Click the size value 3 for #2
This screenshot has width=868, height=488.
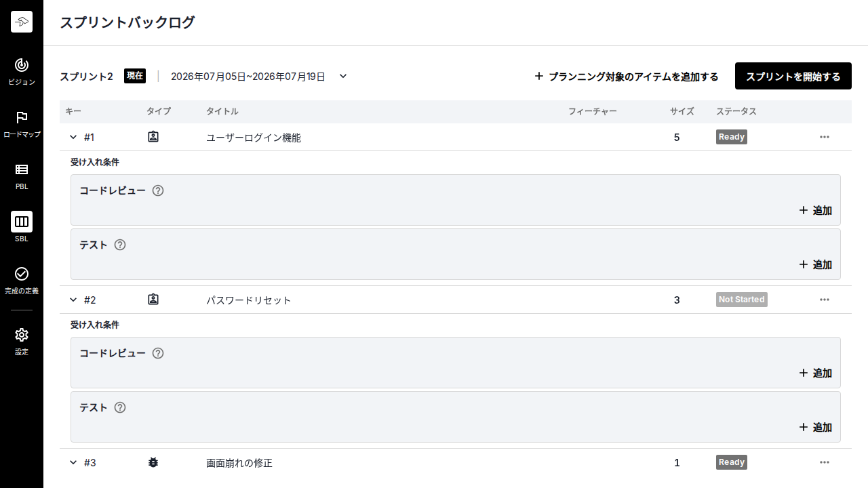(677, 300)
